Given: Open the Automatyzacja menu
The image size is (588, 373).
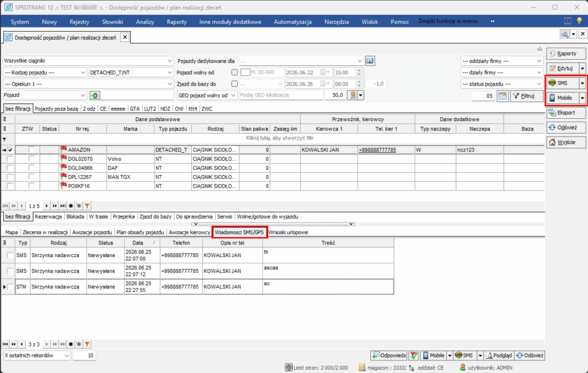Looking at the screenshot, I should (x=293, y=22).
